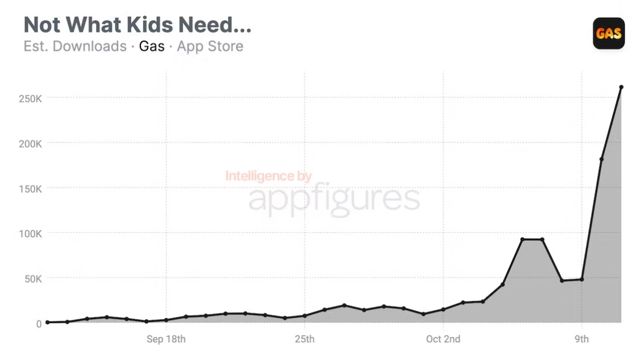Click the "Est. Downloads" subtitle label

click(x=75, y=46)
